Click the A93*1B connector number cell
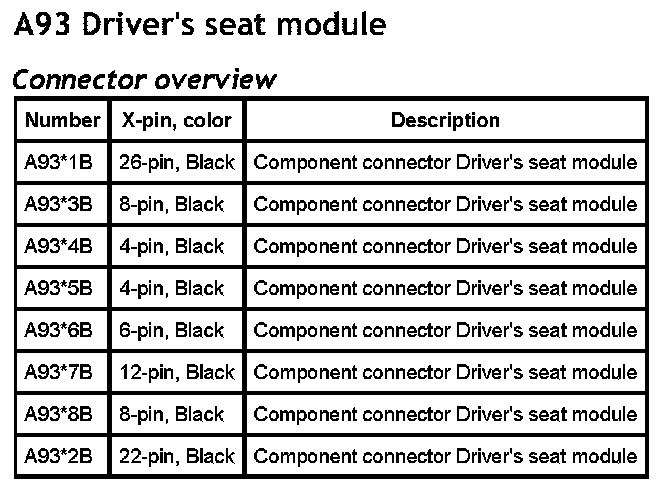The width and height of the screenshot is (672, 488). tap(59, 162)
